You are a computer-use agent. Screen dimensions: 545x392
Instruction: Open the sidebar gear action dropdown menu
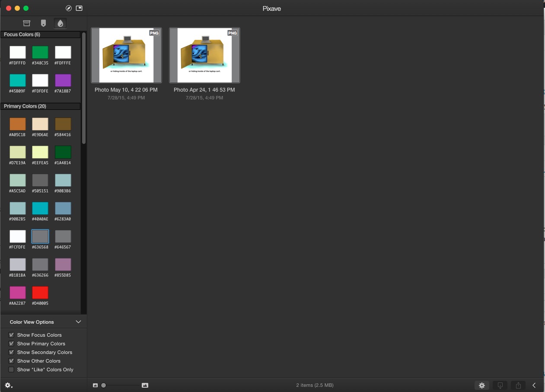pyautogui.click(x=8, y=385)
